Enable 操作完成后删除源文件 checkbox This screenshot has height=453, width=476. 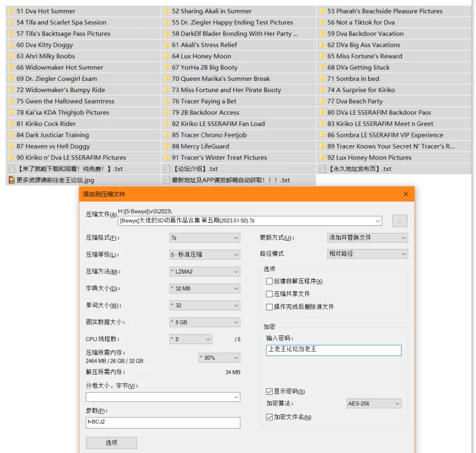(269, 307)
